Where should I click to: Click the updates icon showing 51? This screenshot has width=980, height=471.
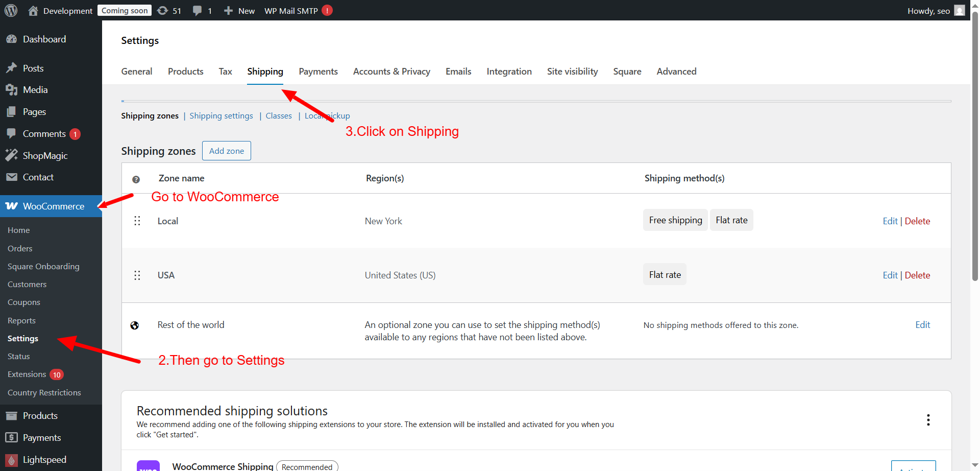click(162, 10)
